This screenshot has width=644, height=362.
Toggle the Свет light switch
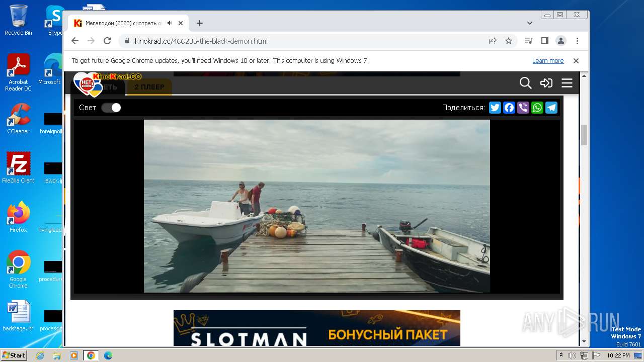(111, 108)
